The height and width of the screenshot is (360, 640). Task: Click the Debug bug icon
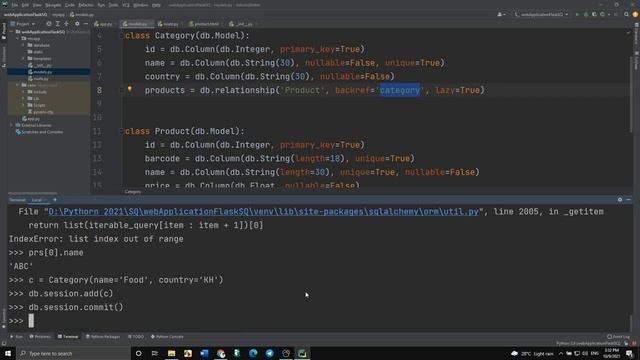586,14
